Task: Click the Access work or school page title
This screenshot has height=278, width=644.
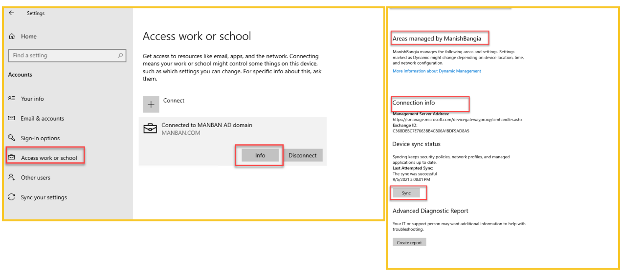Action: coord(197,36)
